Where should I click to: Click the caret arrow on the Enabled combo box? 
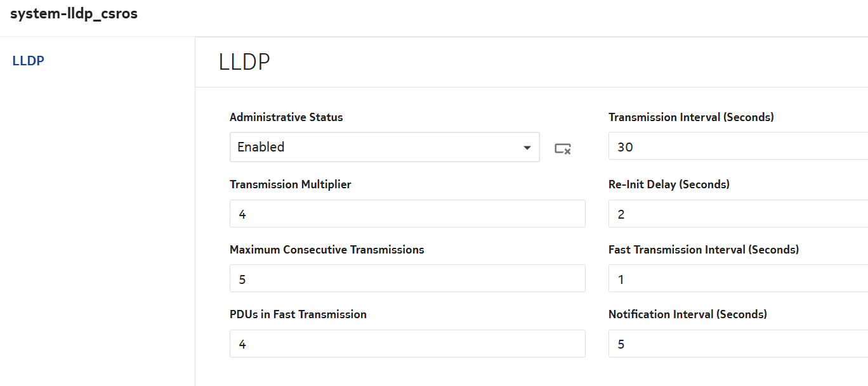[527, 148]
